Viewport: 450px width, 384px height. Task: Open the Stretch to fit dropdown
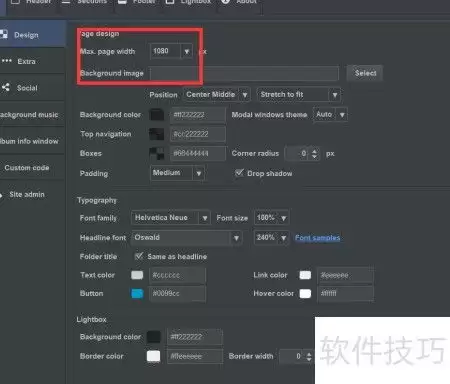(x=299, y=95)
